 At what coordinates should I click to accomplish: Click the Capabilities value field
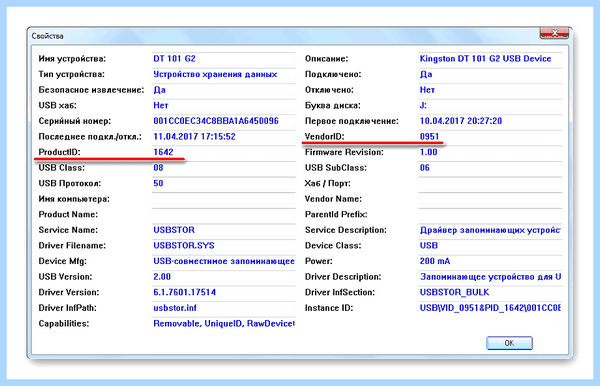click(224, 324)
